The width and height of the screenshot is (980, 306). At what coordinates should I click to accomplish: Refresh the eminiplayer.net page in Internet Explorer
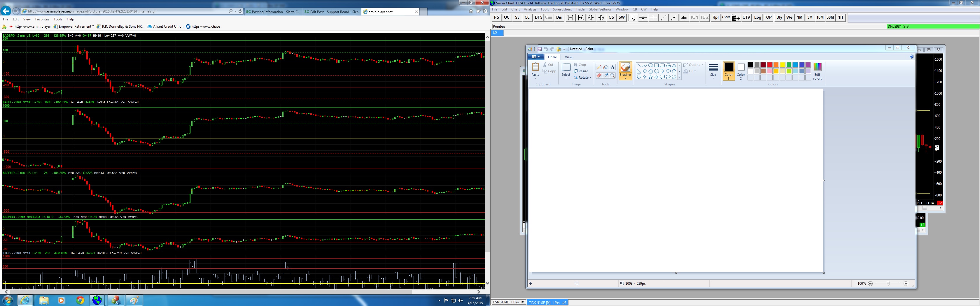[240, 11]
